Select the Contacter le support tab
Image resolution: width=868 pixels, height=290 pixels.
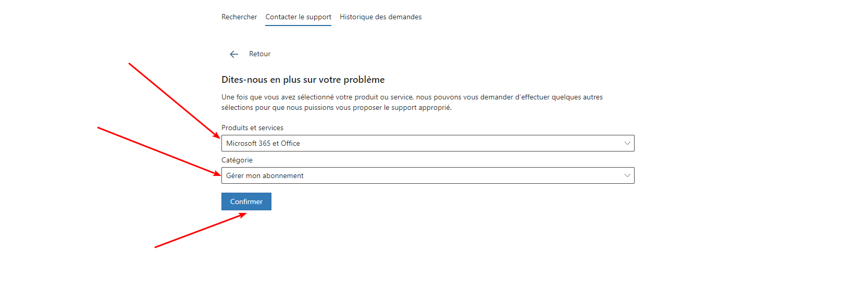[298, 17]
